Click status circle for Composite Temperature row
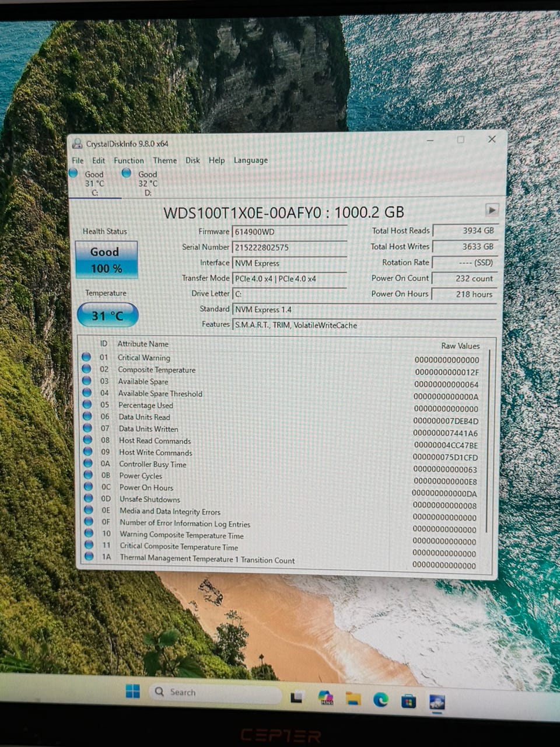 [x=86, y=369]
